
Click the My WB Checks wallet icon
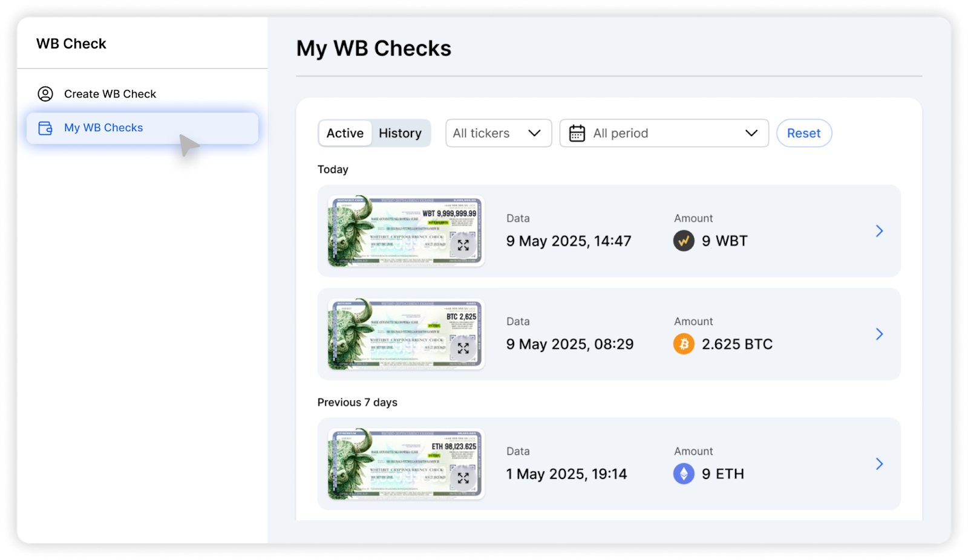[x=45, y=128]
